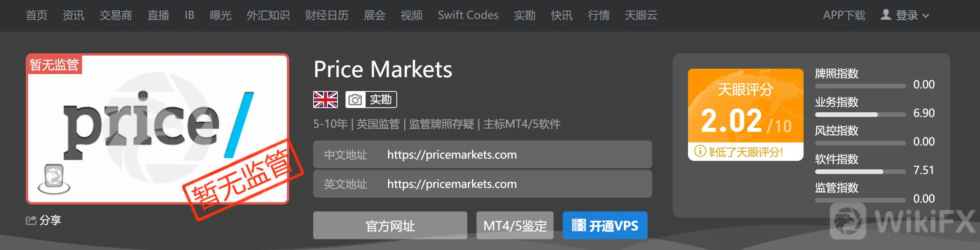Click the 监管指数 label

pyautogui.click(x=837, y=187)
